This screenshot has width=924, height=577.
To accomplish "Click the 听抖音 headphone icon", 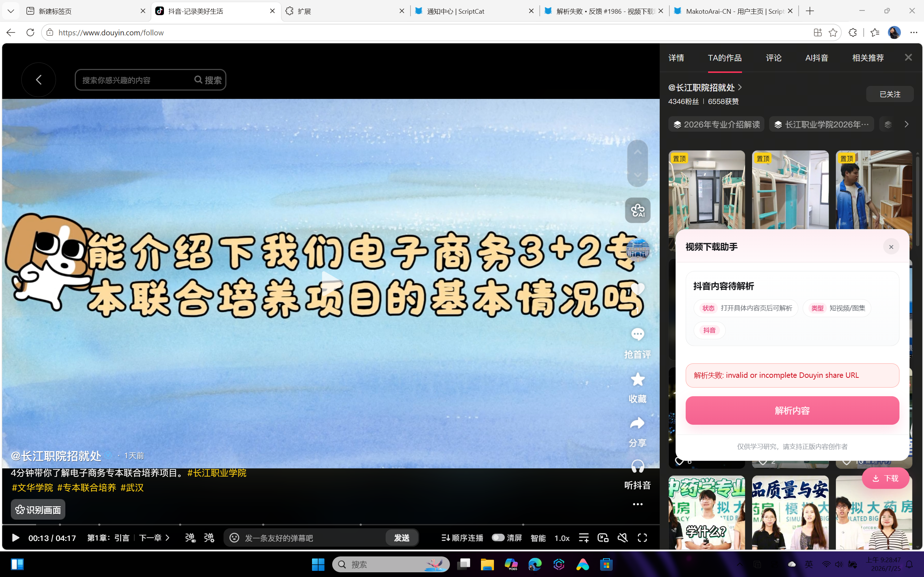I will tap(637, 466).
